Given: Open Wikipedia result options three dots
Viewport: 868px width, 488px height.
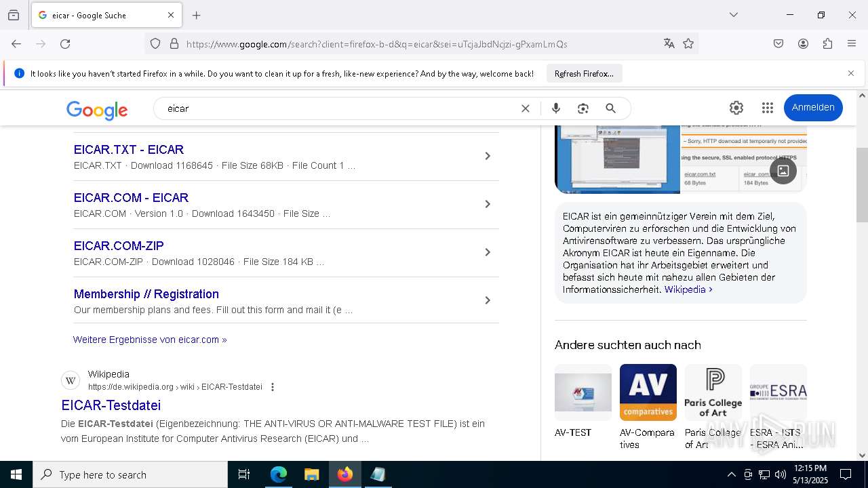Looking at the screenshot, I should pos(273,387).
